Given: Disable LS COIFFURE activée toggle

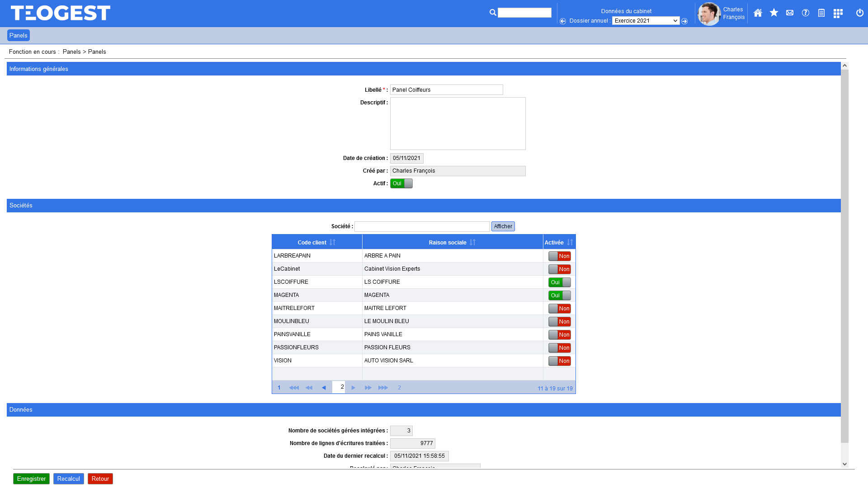Looking at the screenshot, I should (559, 282).
